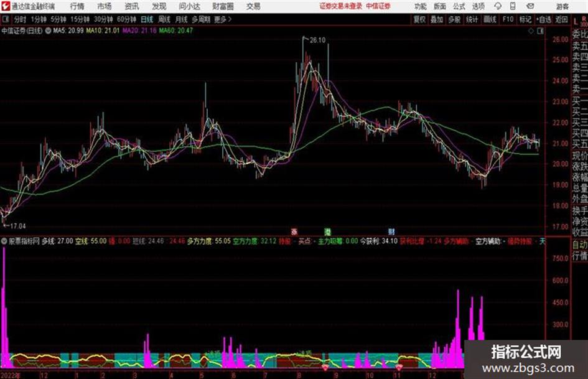Click the diamond icon at chart top right
The height and width of the screenshot is (379, 588).
pos(531,31)
